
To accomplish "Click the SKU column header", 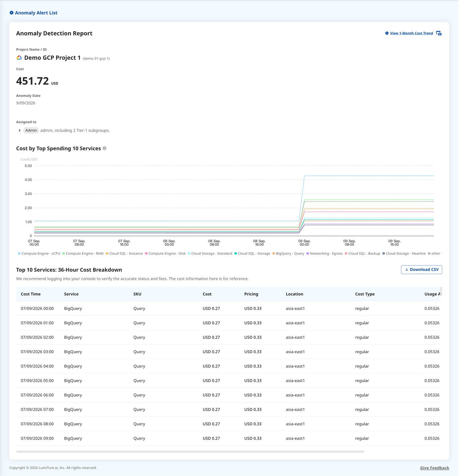I will [x=137, y=294].
